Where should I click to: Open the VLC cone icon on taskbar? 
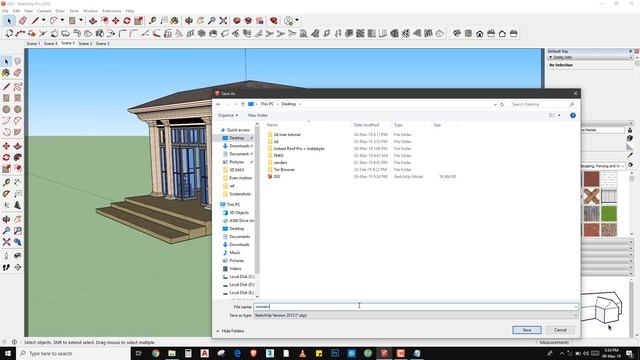click(x=302, y=353)
